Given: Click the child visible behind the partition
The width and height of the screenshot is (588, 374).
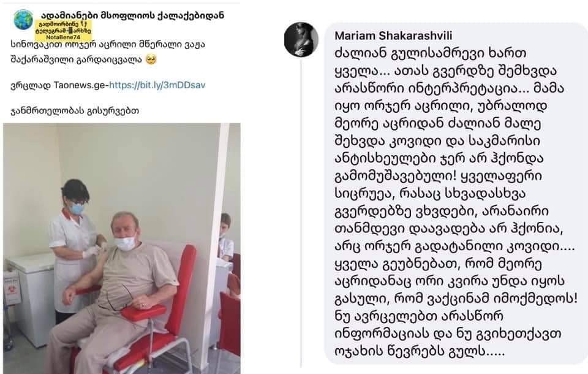Looking at the screenshot, I should [x=225, y=237].
